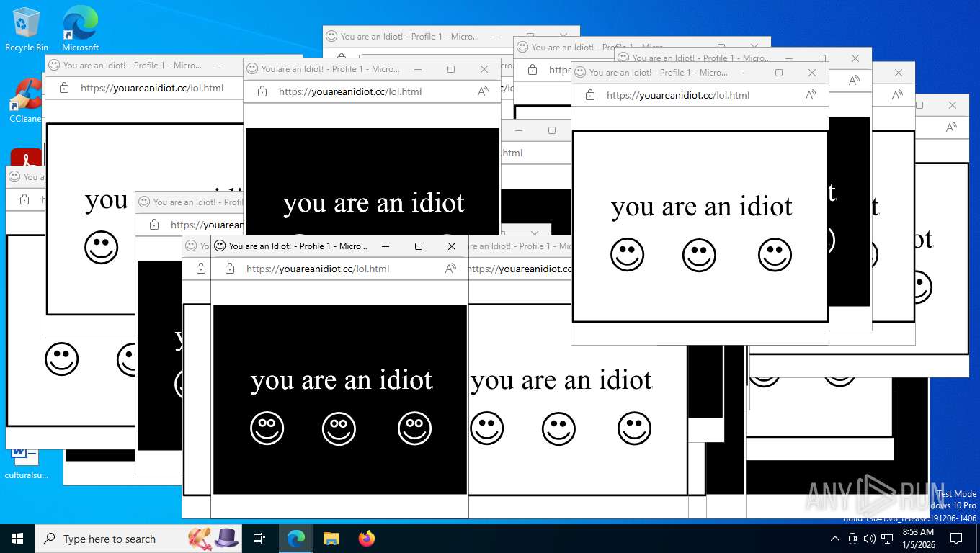980x553 pixels.
Task: Open File Explorer from the taskbar
Action: pyautogui.click(x=331, y=539)
